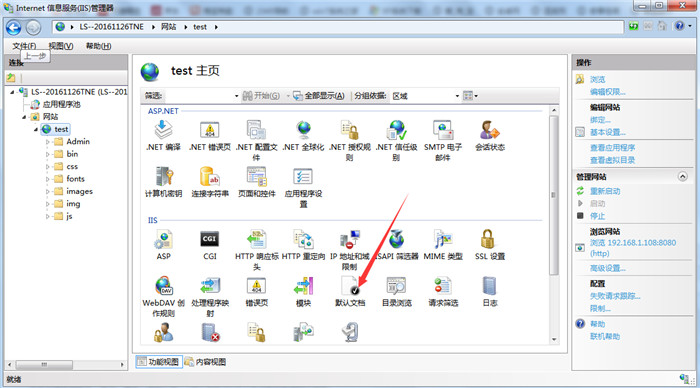This screenshot has width=700, height=388.
Task: Expand the Admin folder in tree
Action: coord(48,142)
